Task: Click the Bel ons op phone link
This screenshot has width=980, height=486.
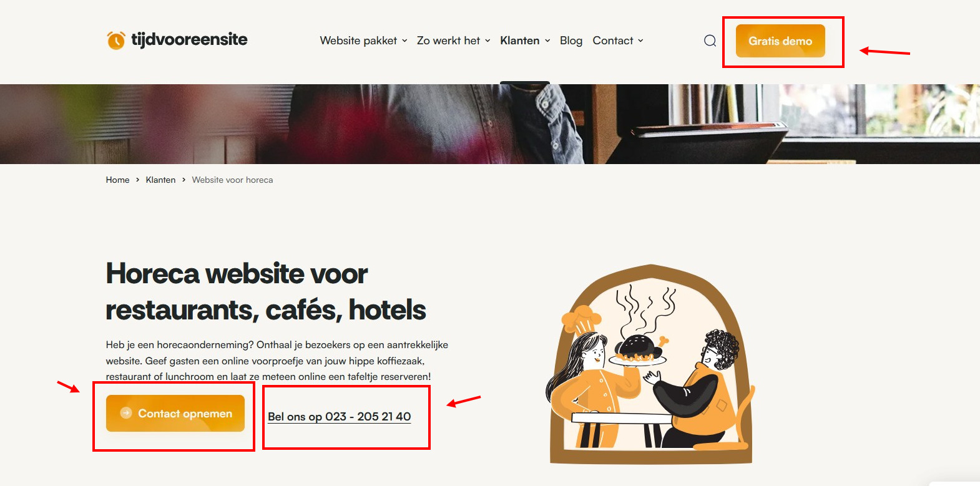Action: coord(340,417)
